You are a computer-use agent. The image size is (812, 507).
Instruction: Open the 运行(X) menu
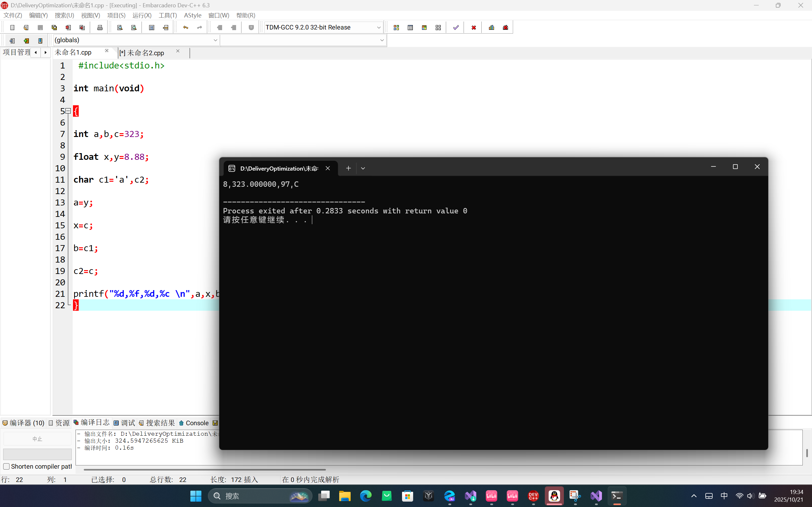pyautogui.click(x=142, y=16)
